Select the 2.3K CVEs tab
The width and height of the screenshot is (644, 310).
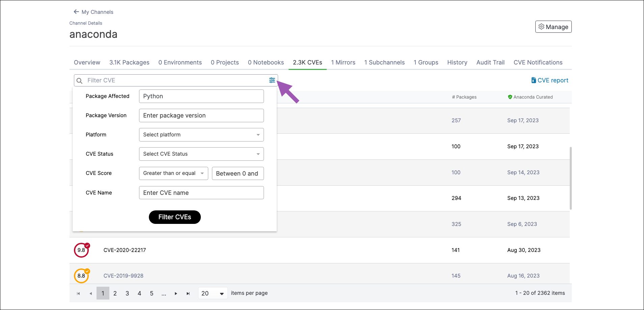click(x=307, y=62)
